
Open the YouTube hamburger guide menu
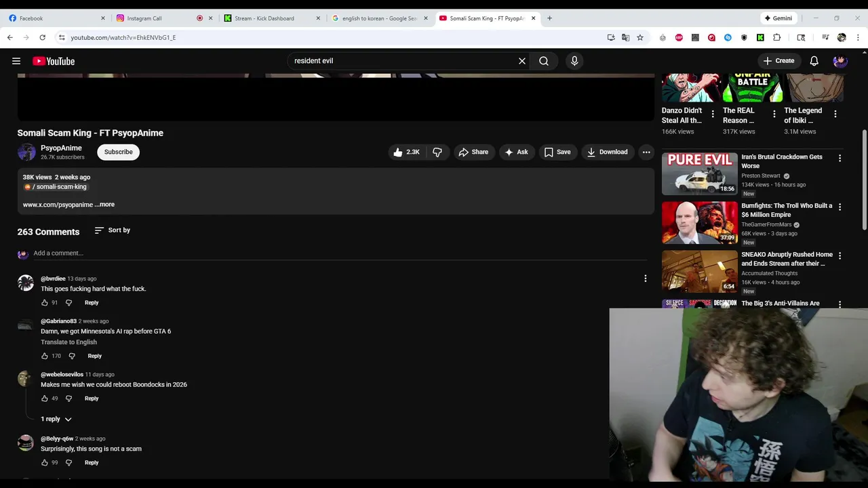16,61
